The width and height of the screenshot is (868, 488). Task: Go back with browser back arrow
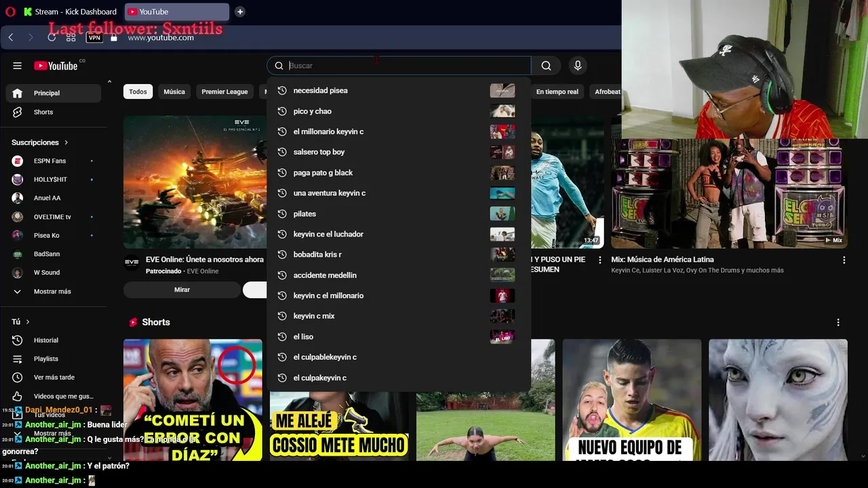11,37
